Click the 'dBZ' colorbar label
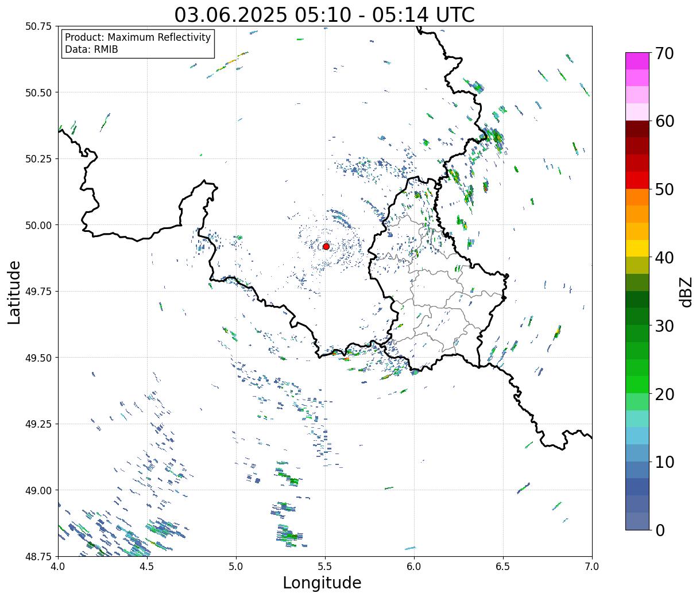 pyautogui.click(x=686, y=292)
